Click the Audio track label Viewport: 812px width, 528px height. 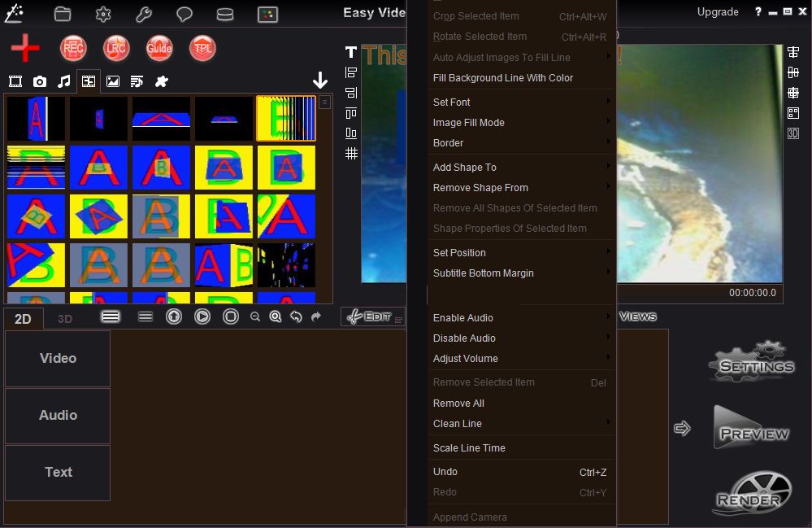pos(58,416)
